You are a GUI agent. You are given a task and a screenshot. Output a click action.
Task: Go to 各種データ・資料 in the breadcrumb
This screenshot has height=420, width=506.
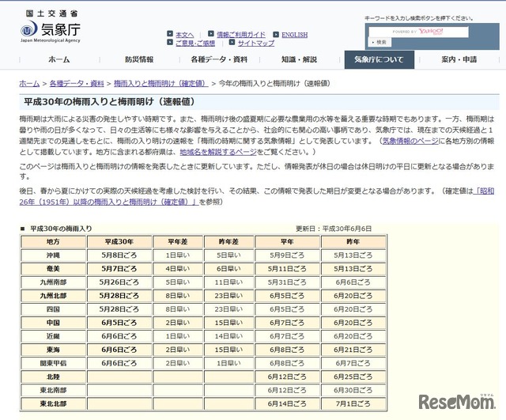(77, 84)
